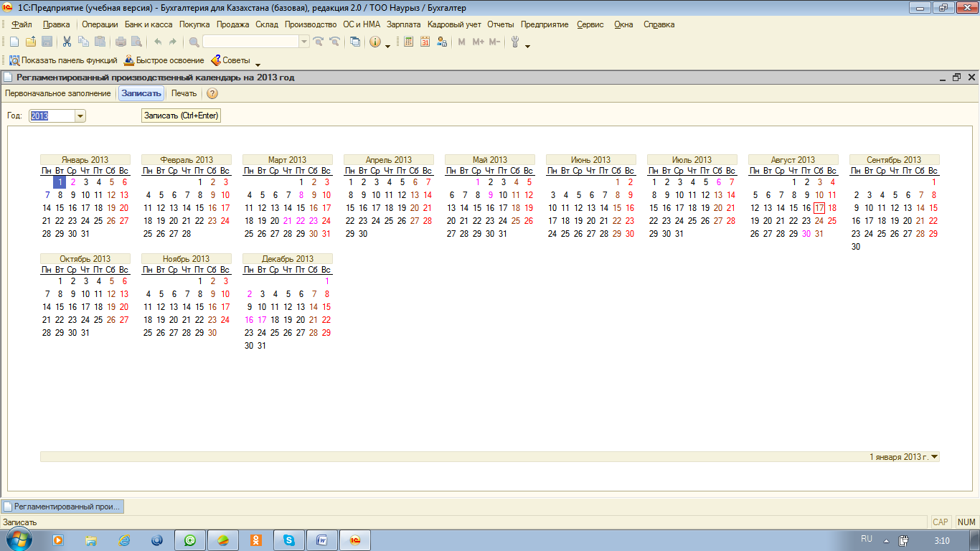Image resolution: width=980 pixels, height=551 pixels.
Task: Expand the arrow next to the wrench icon
Action: click(x=527, y=47)
